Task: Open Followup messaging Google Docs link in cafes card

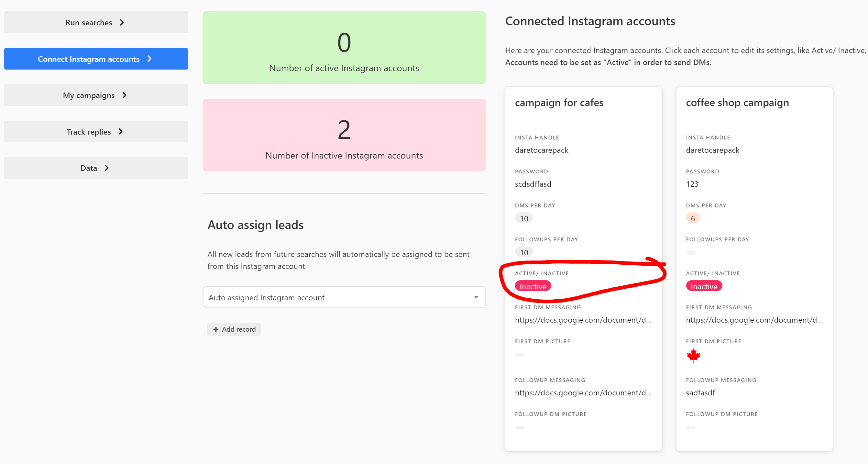Action: pyautogui.click(x=583, y=393)
